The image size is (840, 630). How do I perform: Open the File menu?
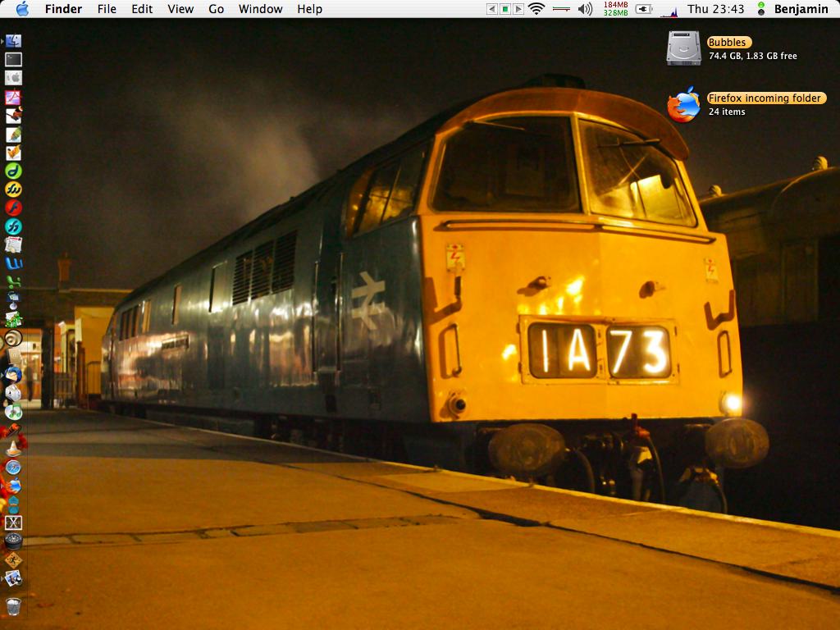(107, 9)
